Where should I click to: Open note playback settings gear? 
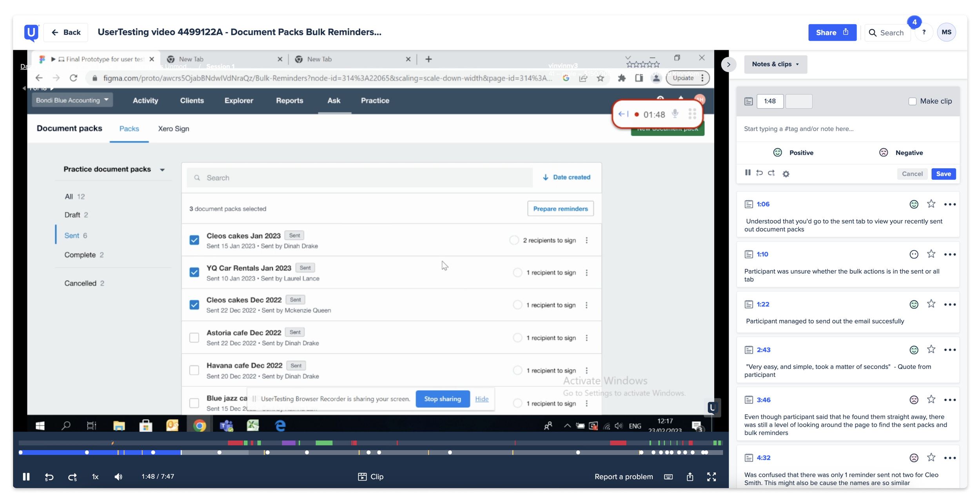click(x=786, y=174)
